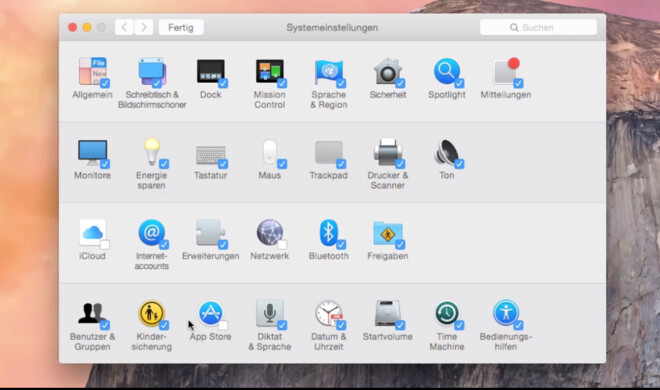This screenshot has width=660, height=390.
Task: Click the Dock preferences icon
Action: click(x=211, y=72)
